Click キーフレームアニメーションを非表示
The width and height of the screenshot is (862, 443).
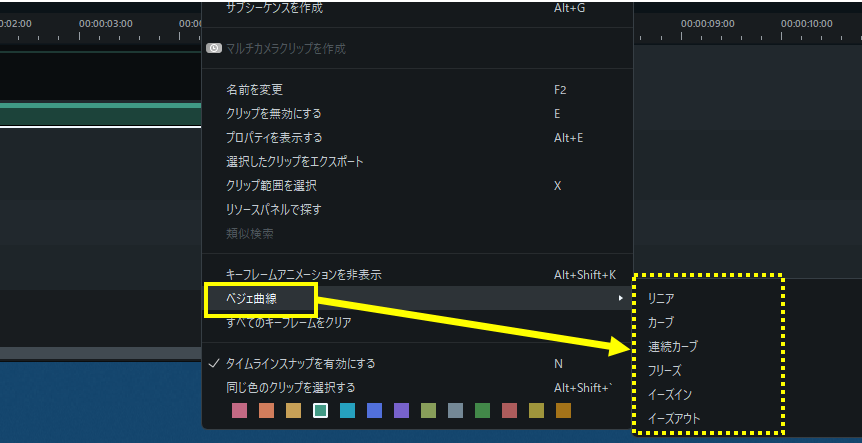tap(303, 274)
